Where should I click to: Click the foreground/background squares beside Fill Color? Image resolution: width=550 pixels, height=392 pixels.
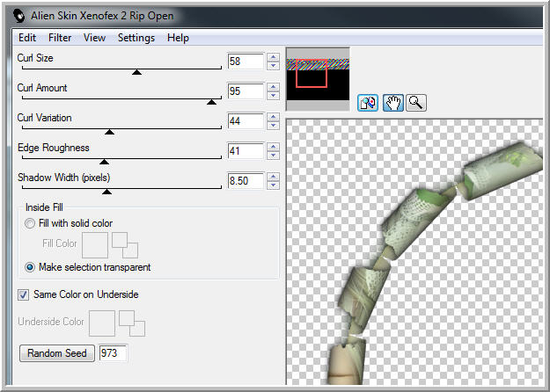[125, 245]
